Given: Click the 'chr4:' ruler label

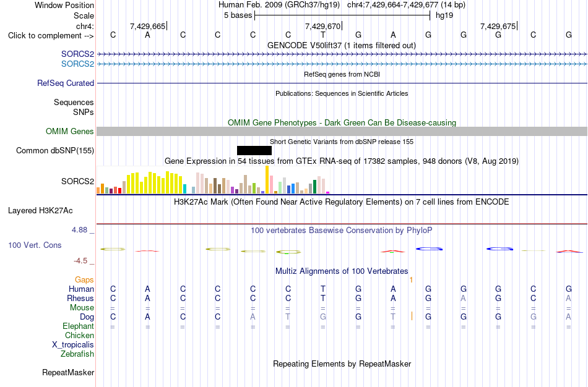Looking at the screenshot, I should 85,26.
